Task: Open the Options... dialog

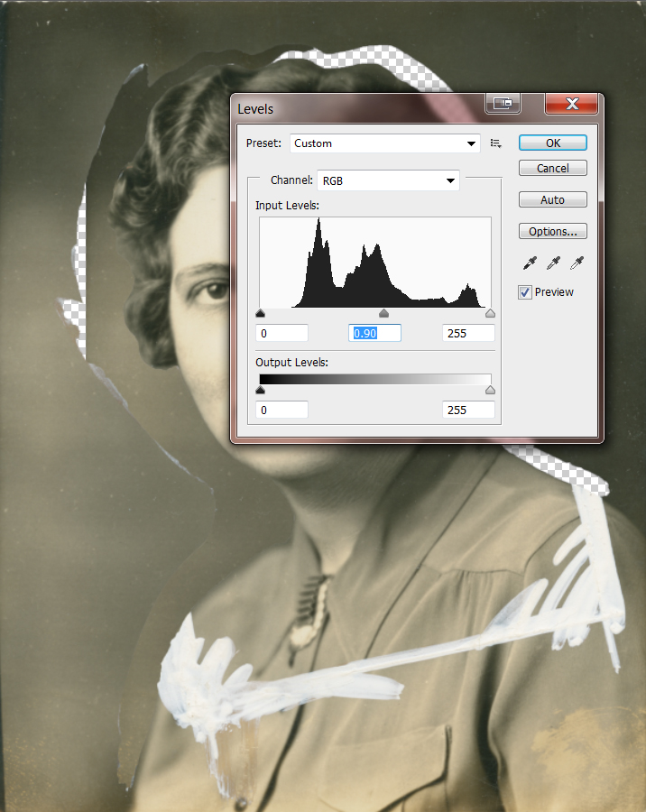Action: pyautogui.click(x=552, y=231)
